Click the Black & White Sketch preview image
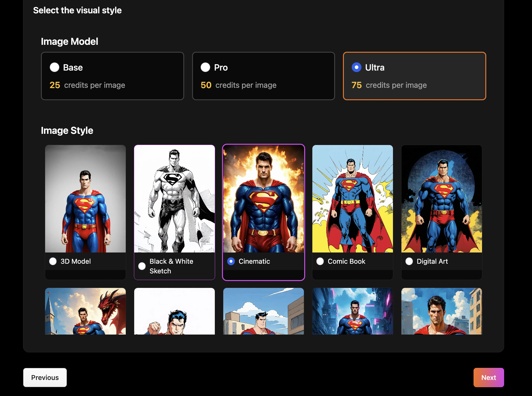532x396 pixels. (175, 199)
